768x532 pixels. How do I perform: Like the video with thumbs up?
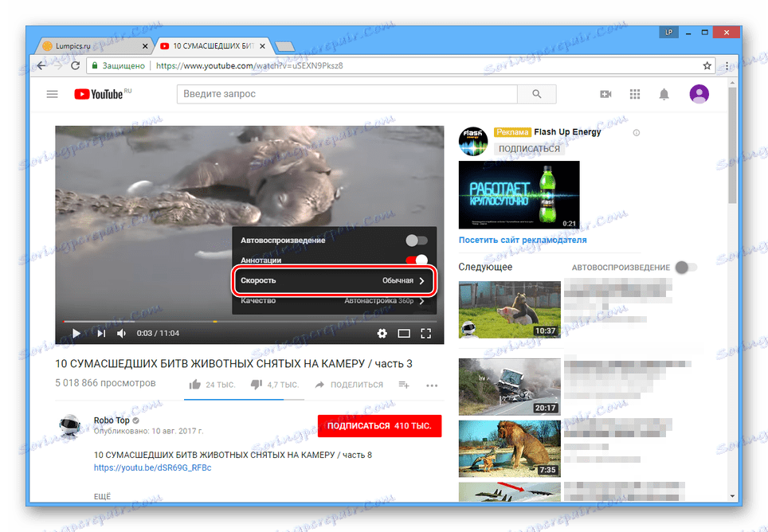pyautogui.click(x=195, y=385)
